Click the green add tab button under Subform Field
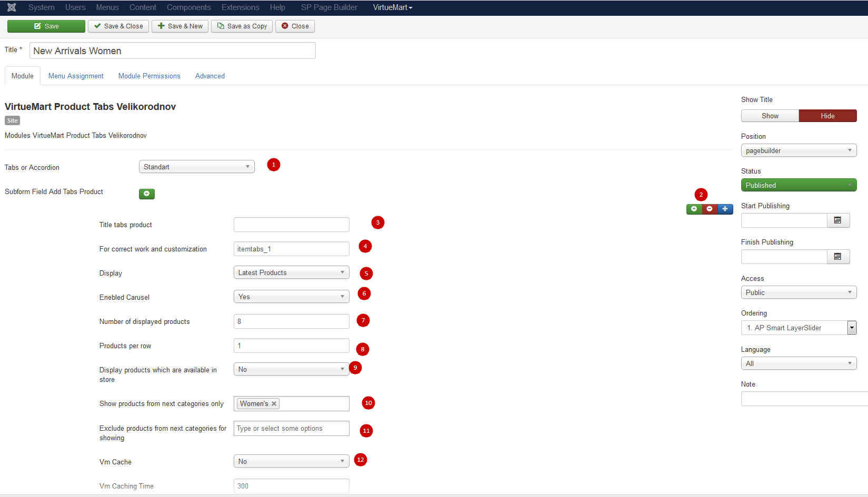868x497 pixels. pos(146,194)
